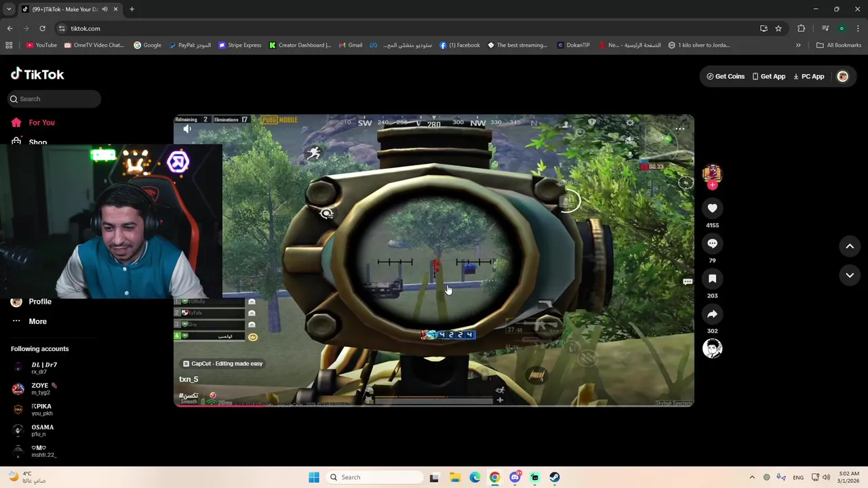The image size is (868, 488).
Task: Bookmark the video to favorites
Action: (712, 279)
